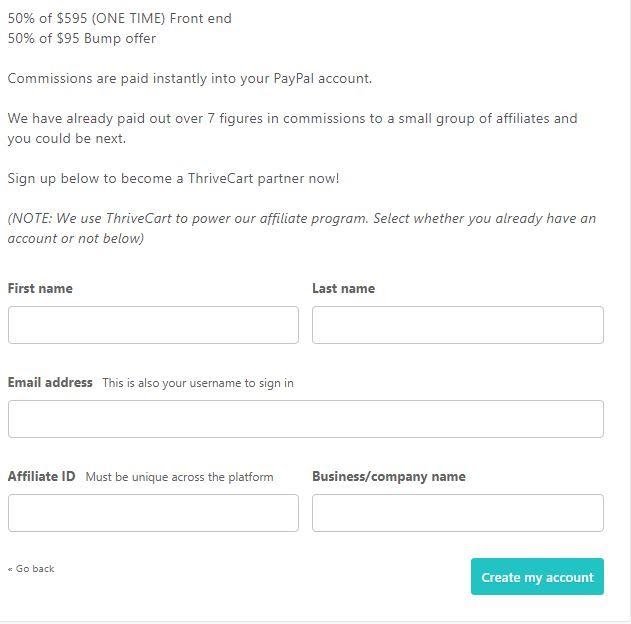Click the Create my account button
Screen dimensions: 631x624
537,577
